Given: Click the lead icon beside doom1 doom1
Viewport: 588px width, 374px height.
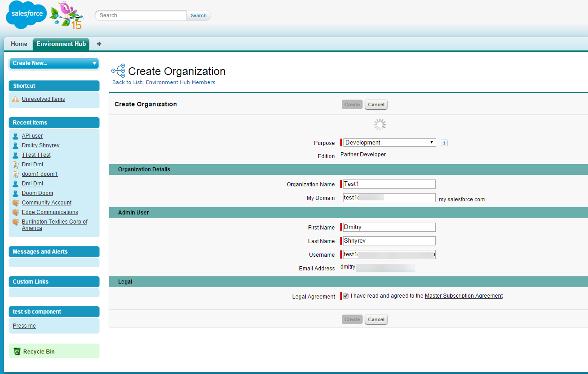Looking at the screenshot, I should [x=15, y=174].
